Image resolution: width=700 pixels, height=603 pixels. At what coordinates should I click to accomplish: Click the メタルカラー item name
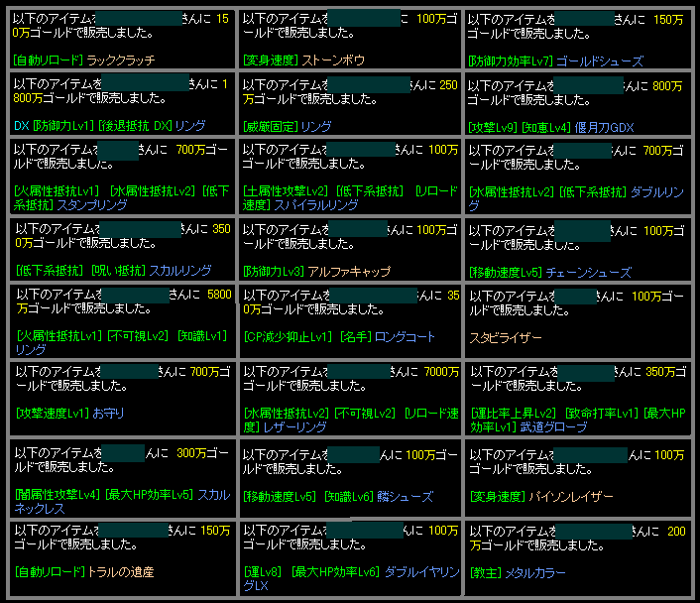(x=535, y=572)
